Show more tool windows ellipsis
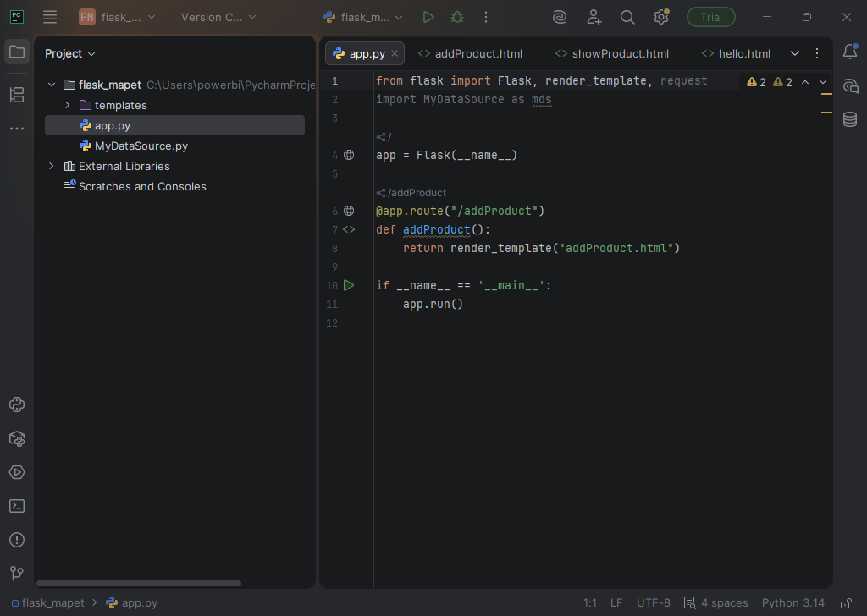Screen dimensions: 867x616 click(17, 129)
